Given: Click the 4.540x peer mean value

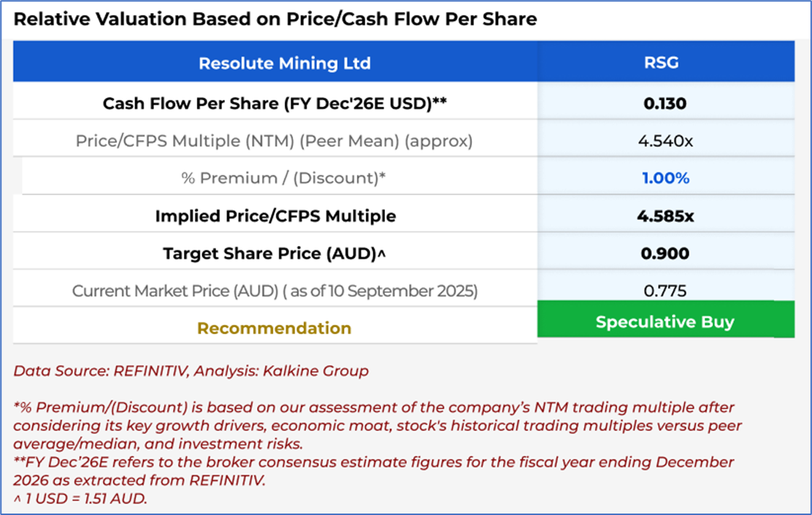Looking at the screenshot, I should 665,141.
